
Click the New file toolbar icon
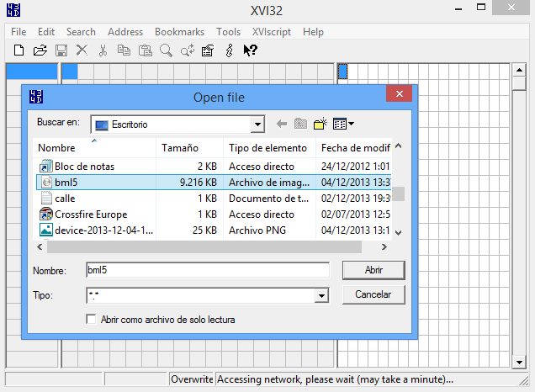tap(18, 50)
